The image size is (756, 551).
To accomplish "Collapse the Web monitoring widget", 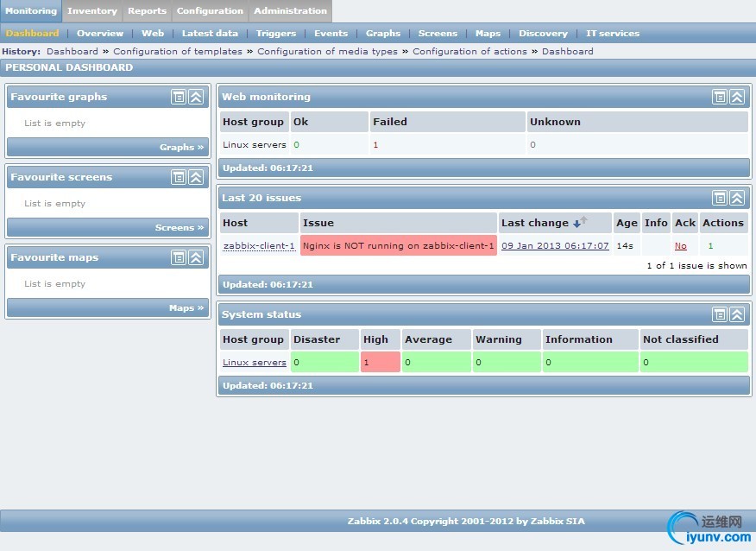I will pos(737,97).
